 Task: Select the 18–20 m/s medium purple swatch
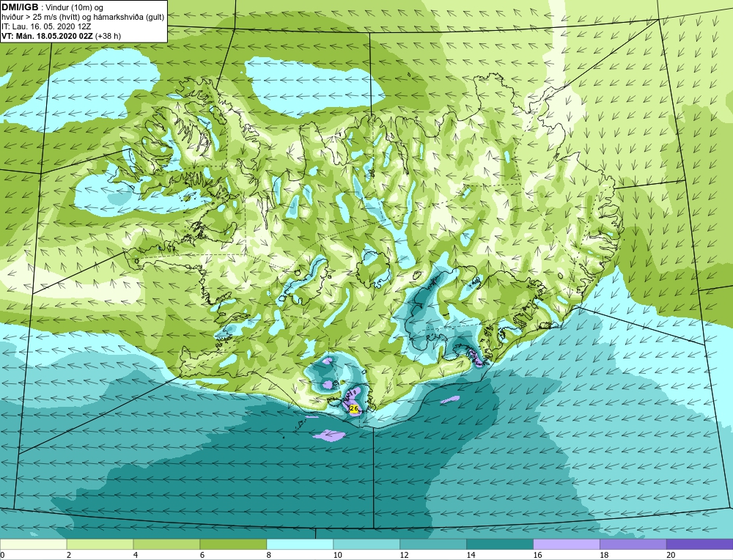point(633,544)
